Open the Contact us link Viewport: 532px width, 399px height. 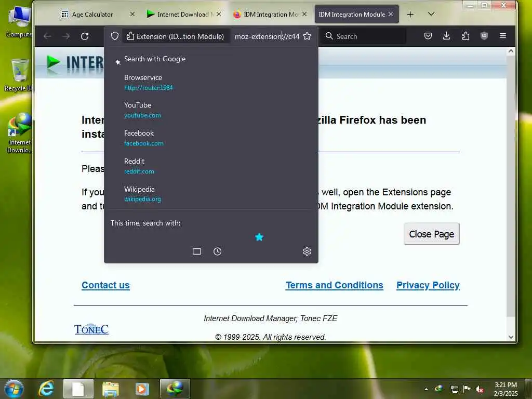[105, 285]
